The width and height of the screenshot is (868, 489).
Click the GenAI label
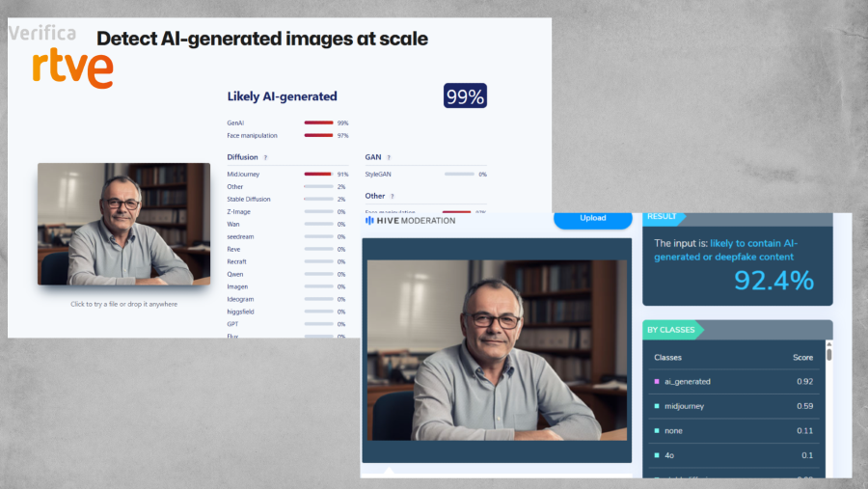[235, 122]
